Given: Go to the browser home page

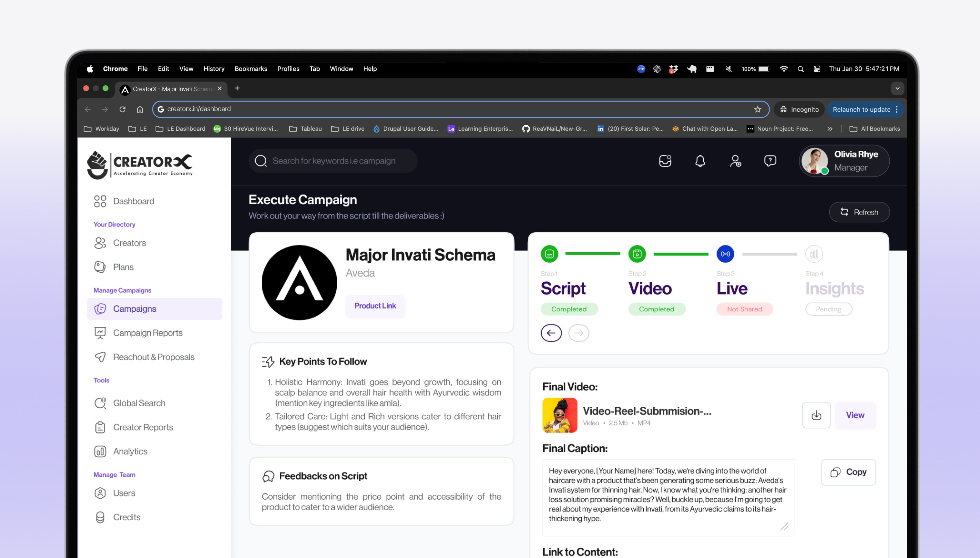Looking at the screenshot, I should 140,109.
